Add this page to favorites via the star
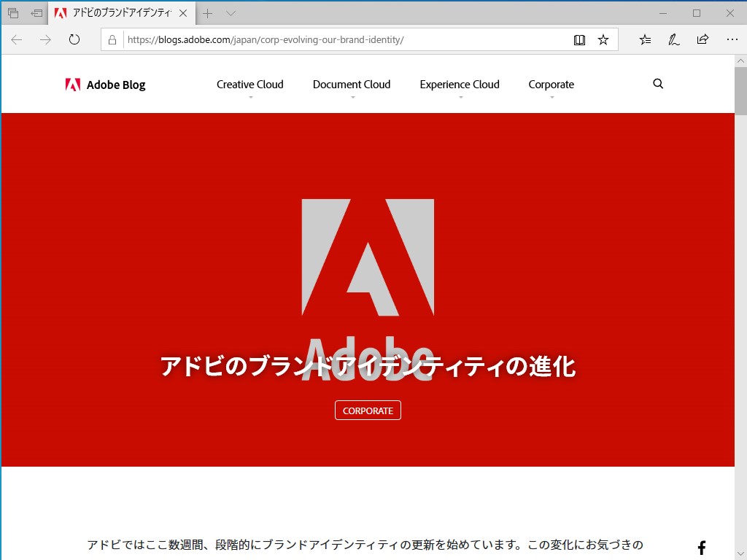 pos(603,40)
